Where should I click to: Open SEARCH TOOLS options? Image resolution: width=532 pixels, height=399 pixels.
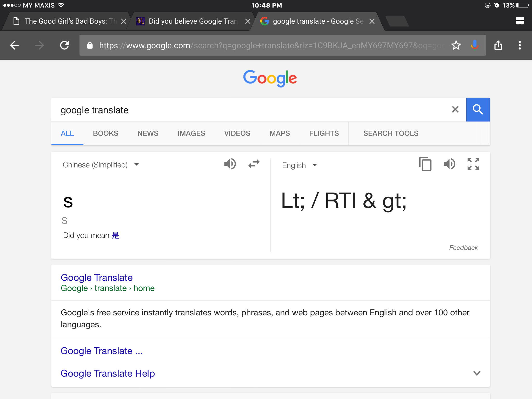pyautogui.click(x=391, y=133)
